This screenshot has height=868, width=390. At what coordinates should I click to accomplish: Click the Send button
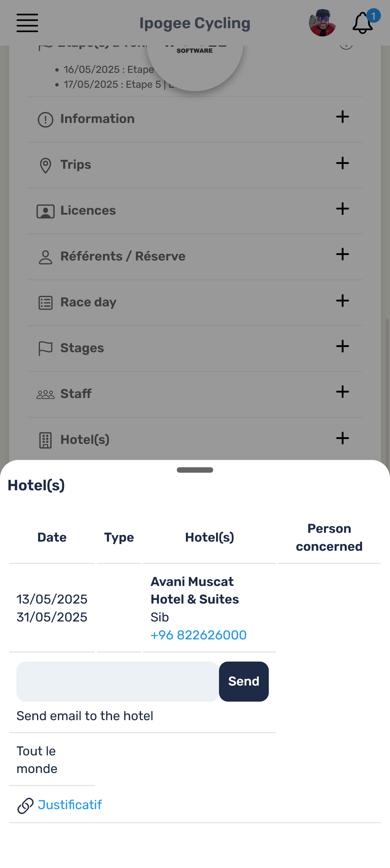(x=244, y=681)
